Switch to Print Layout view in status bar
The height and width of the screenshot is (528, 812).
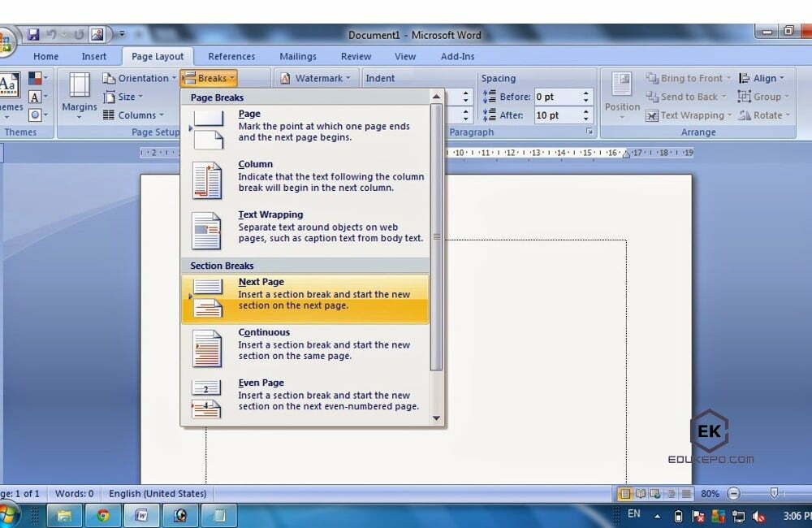[625, 494]
